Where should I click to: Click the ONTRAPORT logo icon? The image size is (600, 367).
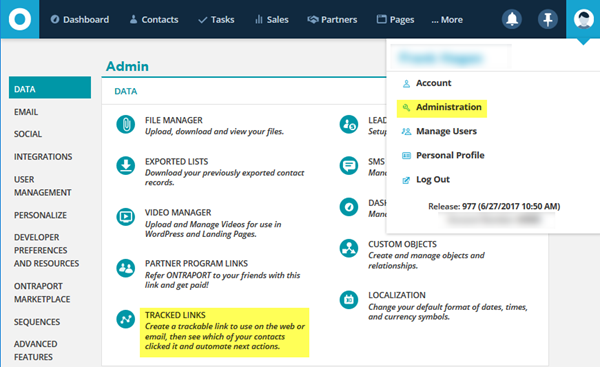[20, 19]
